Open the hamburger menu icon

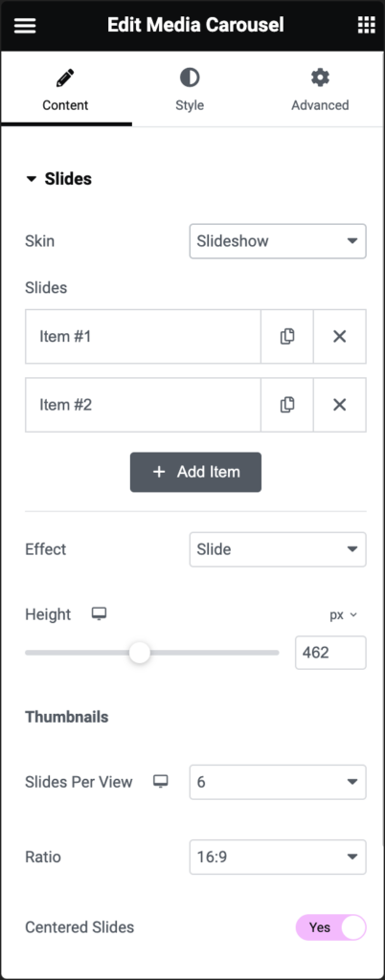point(24,25)
